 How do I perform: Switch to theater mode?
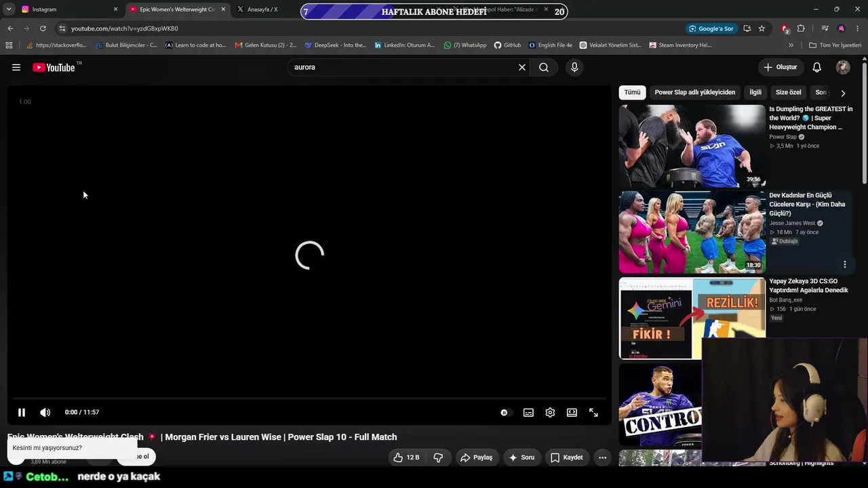(572, 412)
